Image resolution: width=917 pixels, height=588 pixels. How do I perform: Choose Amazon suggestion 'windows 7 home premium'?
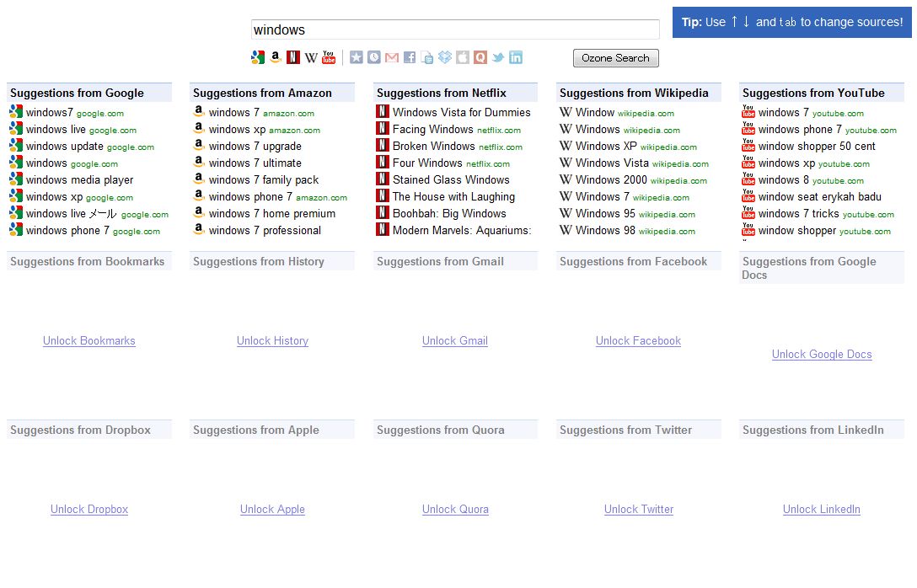pos(272,214)
